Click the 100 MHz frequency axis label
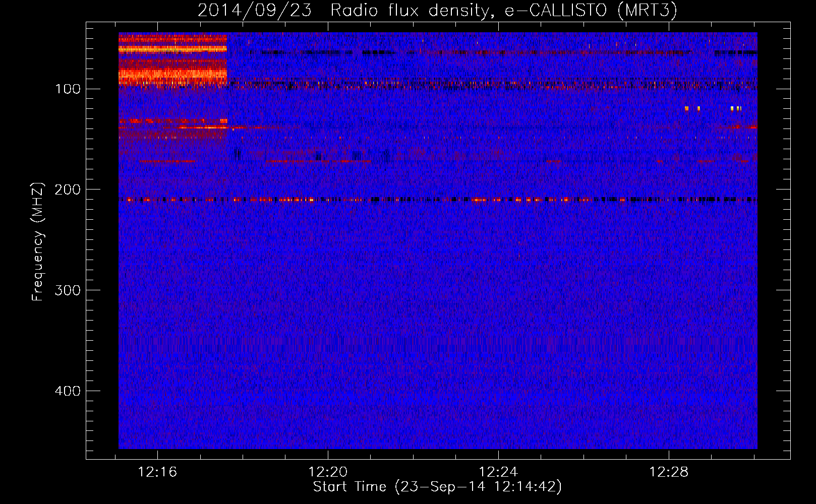 pyautogui.click(x=68, y=89)
